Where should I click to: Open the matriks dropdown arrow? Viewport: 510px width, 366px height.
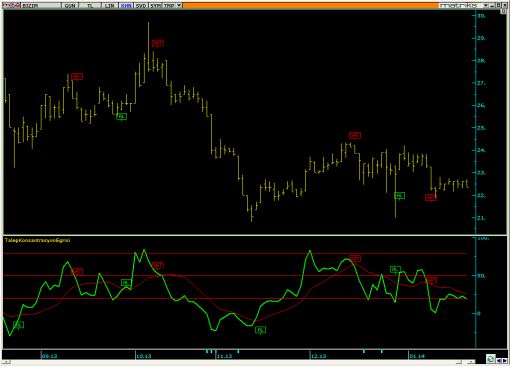pos(485,5)
